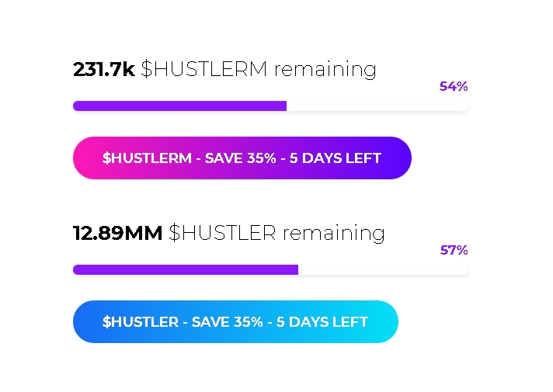The height and width of the screenshot is (392, 553).
Task: Select the 54% progress label
Action: click(x=454, y=86)
